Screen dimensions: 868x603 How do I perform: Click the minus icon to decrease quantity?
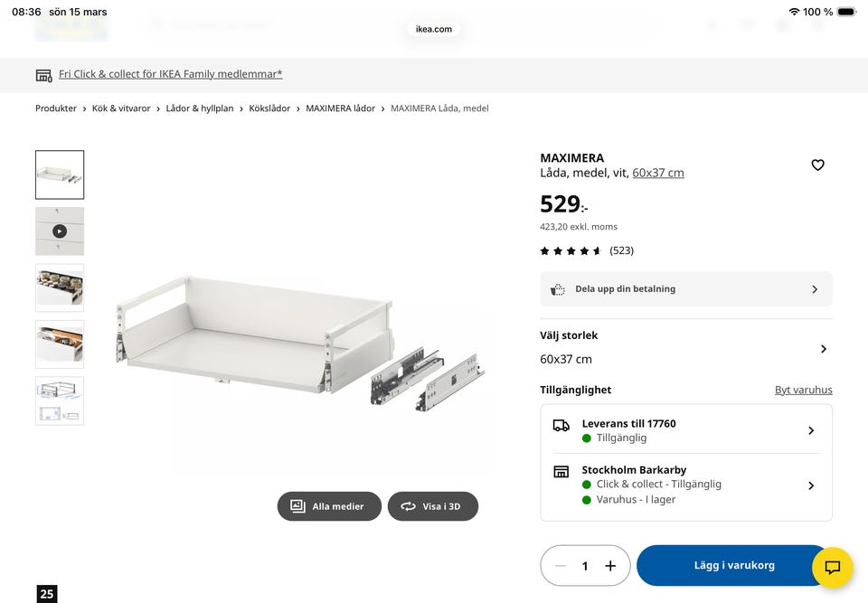point(561,566)
